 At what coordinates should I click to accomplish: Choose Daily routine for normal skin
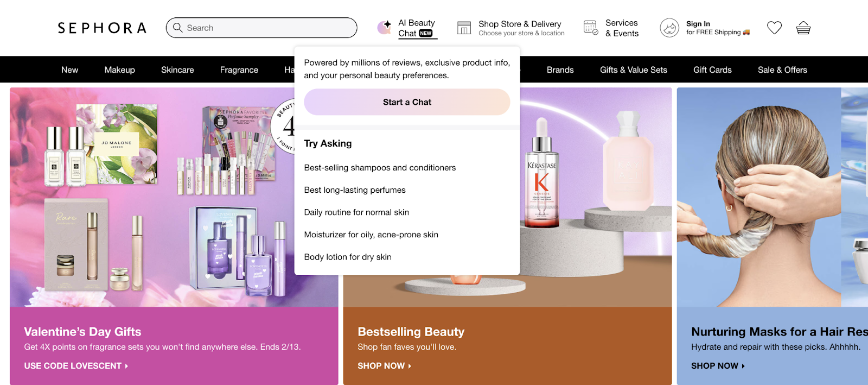pyautogui.click(x=356, y=212)
